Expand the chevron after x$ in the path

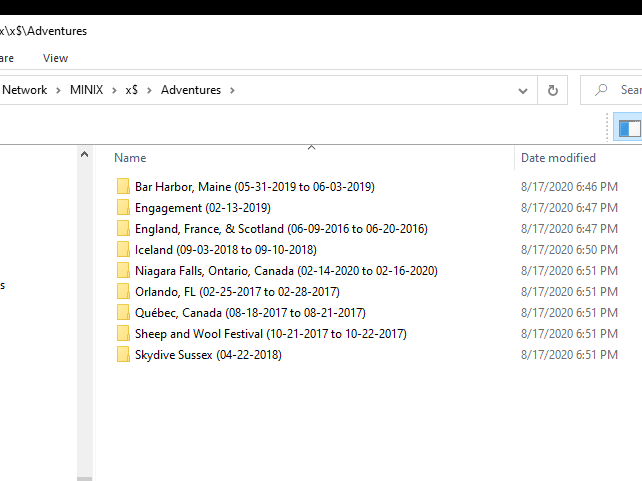pos(149,90)
